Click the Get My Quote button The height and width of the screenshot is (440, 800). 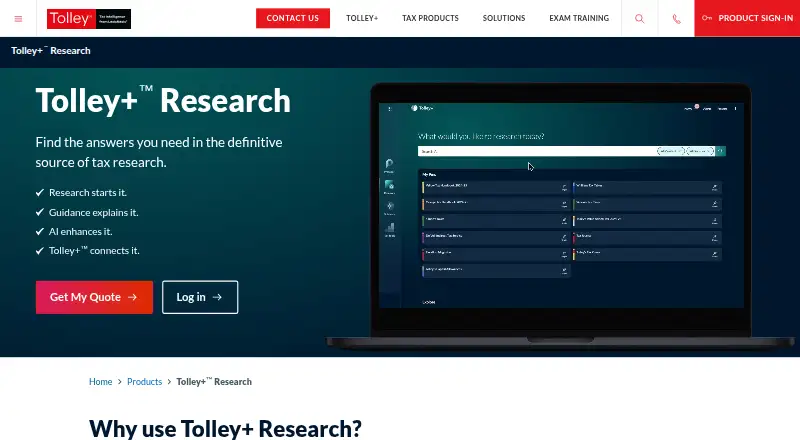pyautogui.click(x=94, y=297)
